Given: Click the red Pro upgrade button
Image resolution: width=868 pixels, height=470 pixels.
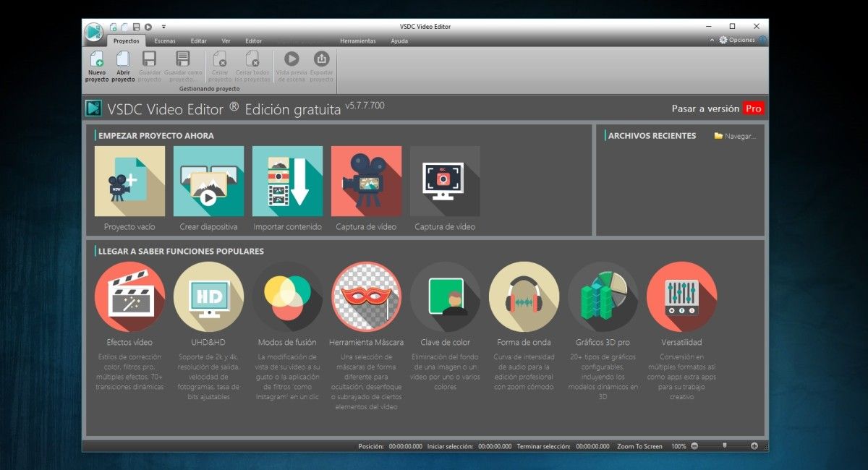Looking at the screenshot, I should [754, 108].
